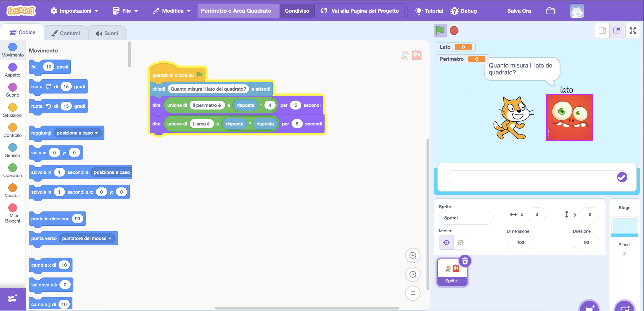Expand 'posizione a caso' dropdown in raggiungi block
The width and height of the screenshot is (644, 311).
[x=78, y=133]
